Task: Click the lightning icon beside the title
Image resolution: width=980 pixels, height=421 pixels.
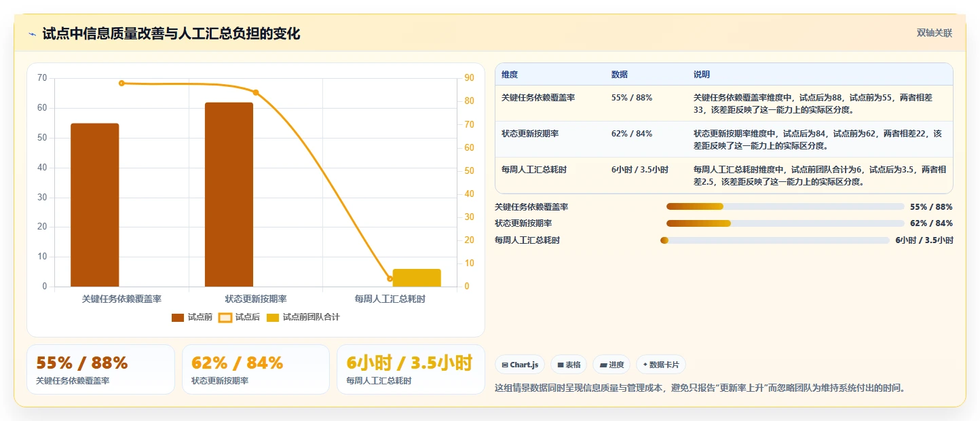Action: [32, 34]
